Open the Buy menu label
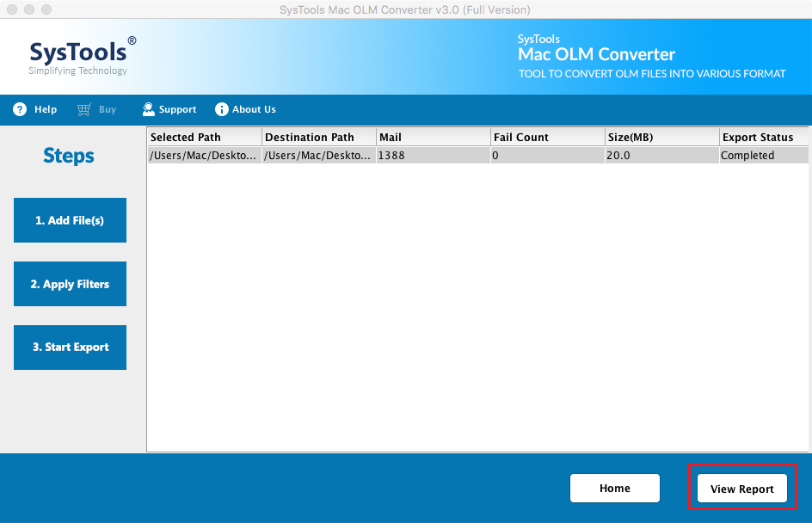Image resolution: width=812 pixels, height=523 pixels. click(108, 109)
